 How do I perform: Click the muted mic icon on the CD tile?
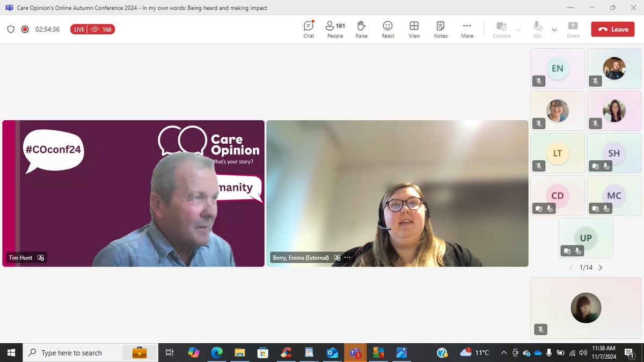coord(550,209)
